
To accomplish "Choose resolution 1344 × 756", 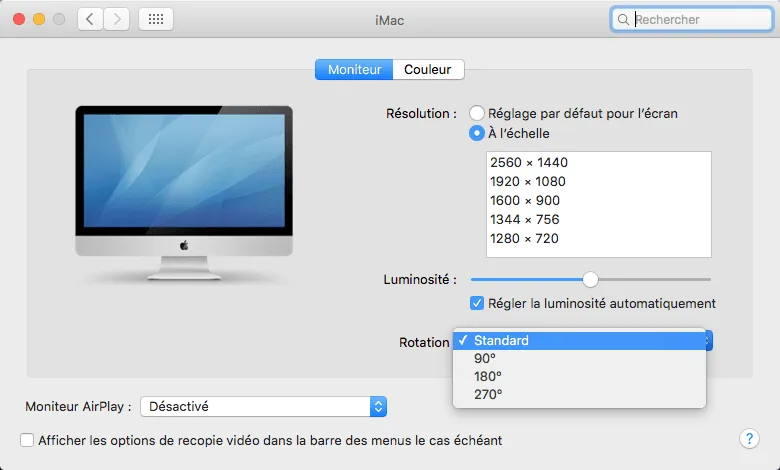I will pyautogui.click(x=598, y=219).
